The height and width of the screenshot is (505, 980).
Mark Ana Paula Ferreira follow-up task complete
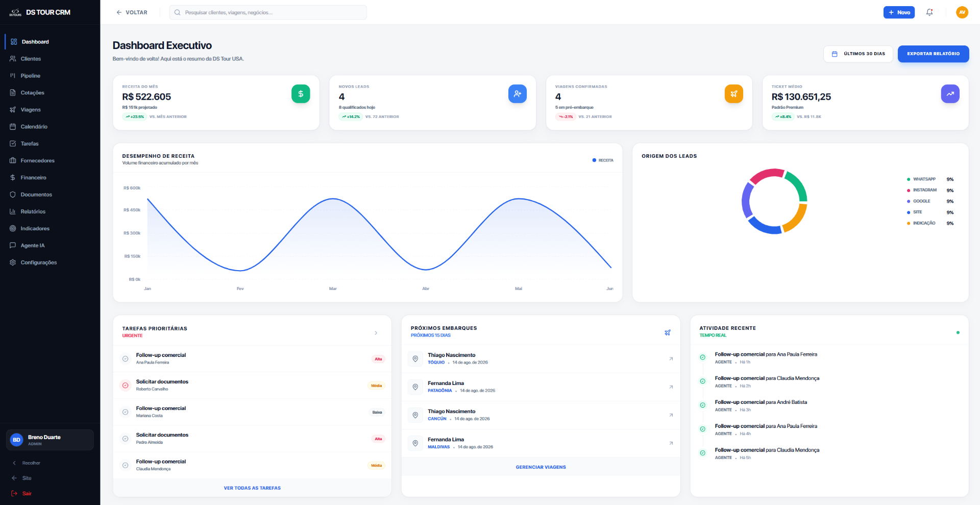(x=125, y=359)
